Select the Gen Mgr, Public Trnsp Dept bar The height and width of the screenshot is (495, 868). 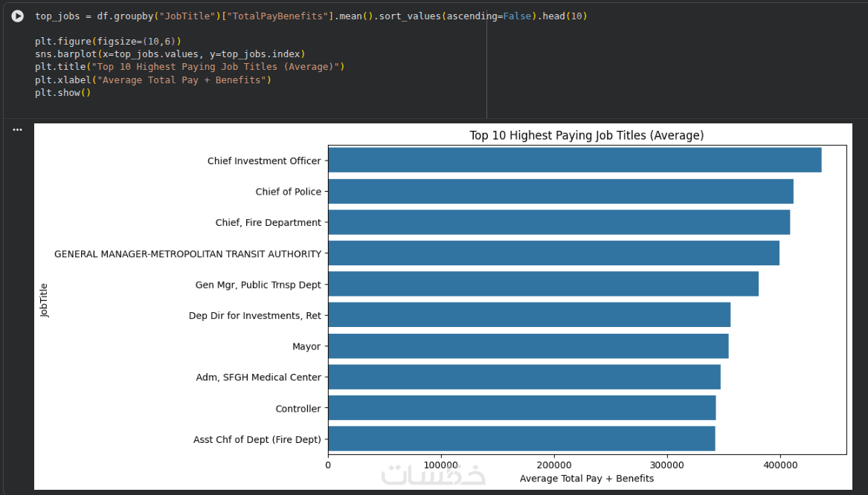[x=543, y=285]
